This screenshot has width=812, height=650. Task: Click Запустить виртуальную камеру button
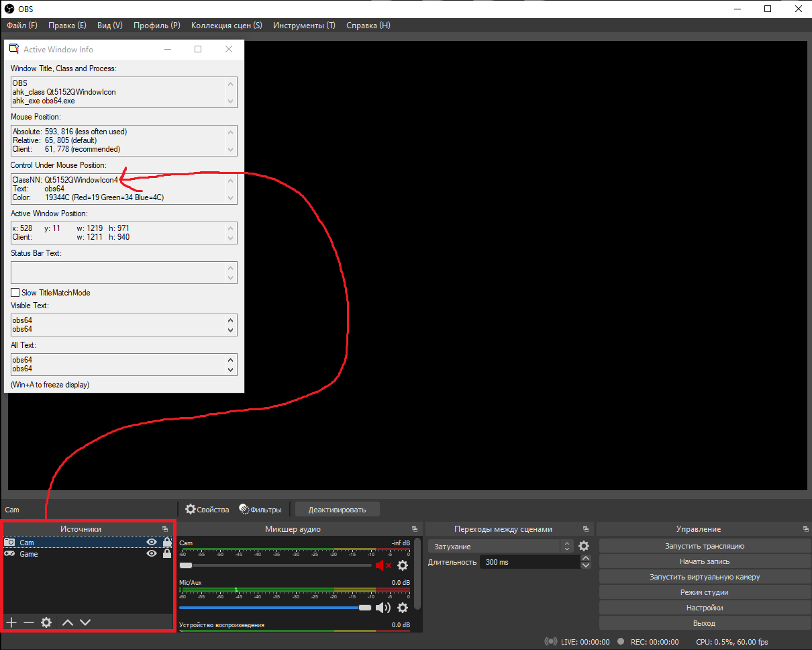click(x=705, y=577)
